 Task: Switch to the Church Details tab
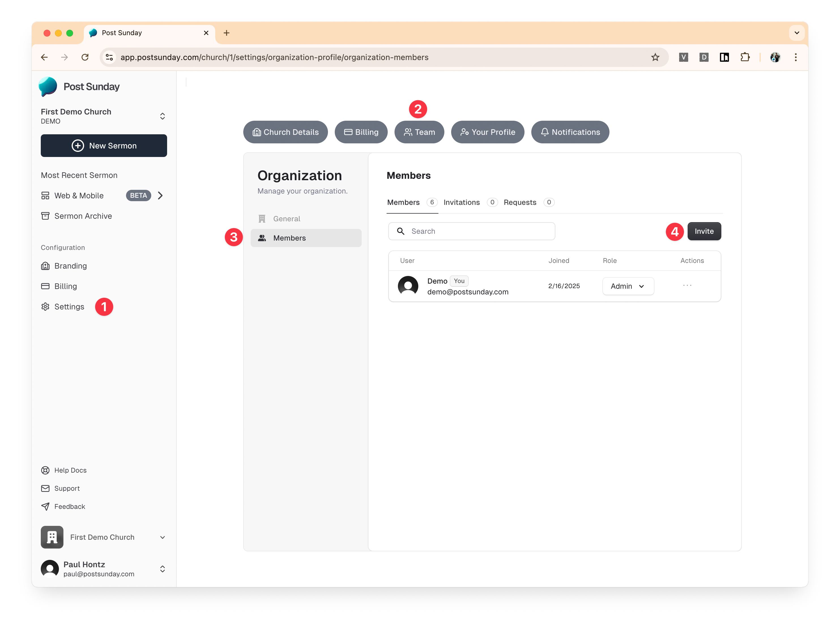pyautogui.click(x=285, y=132)
